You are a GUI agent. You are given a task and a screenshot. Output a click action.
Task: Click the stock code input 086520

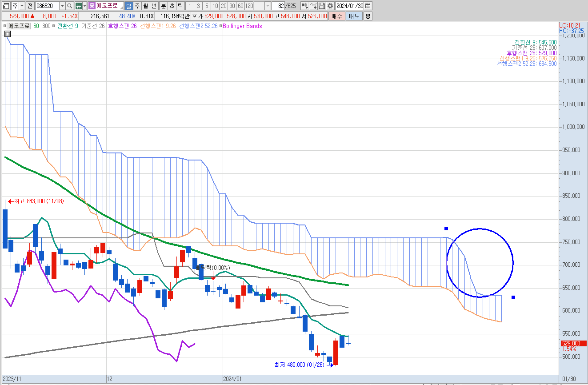coord(47,6)
